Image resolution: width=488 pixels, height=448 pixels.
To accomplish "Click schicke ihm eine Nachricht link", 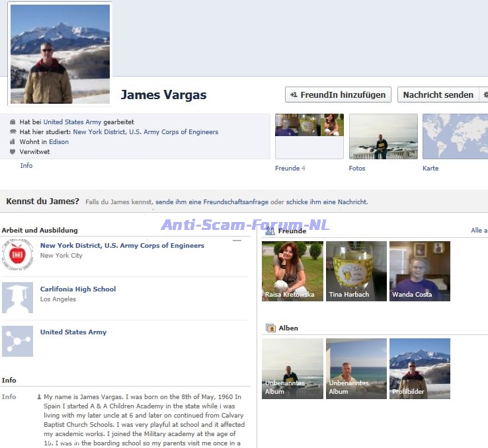I will click(327, 202).
